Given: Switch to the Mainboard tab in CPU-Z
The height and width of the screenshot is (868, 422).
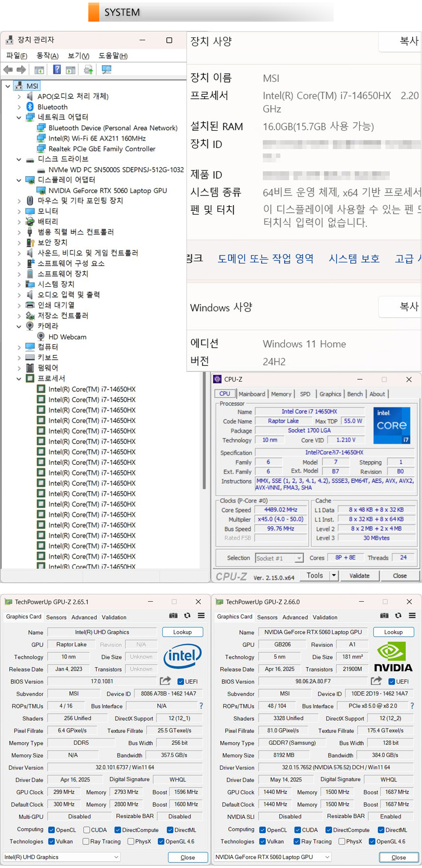Looking at the screenshot, I should pos(252,394).
